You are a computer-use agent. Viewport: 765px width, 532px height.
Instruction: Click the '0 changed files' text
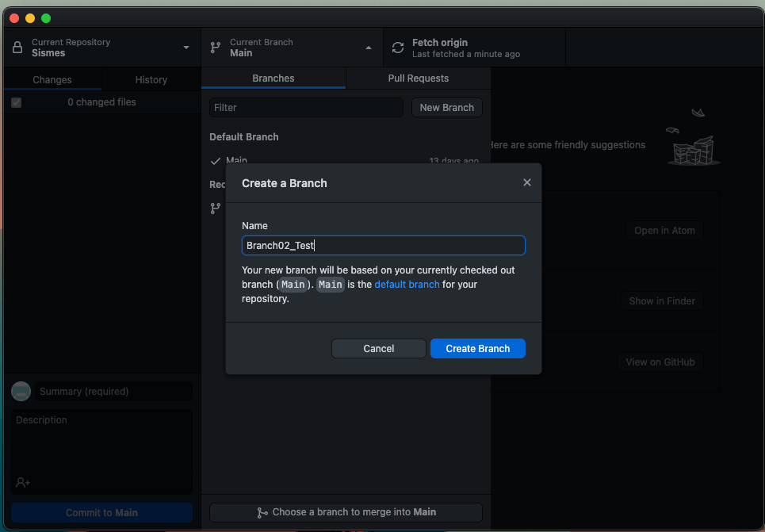pyautogui.click(x=101, y=102)
